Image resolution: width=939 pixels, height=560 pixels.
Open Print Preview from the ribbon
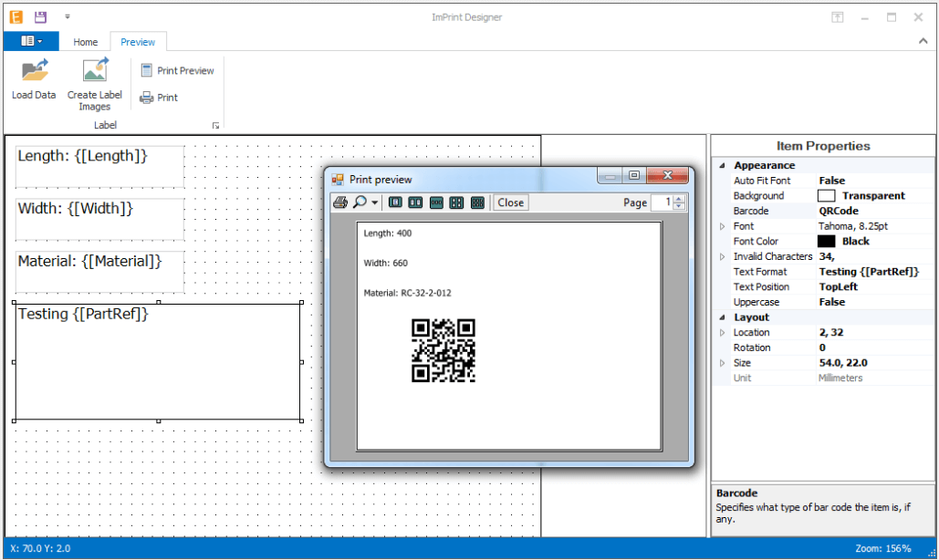point(177,70)
